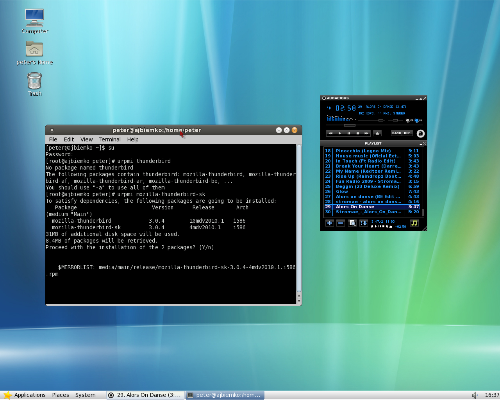Image resolution: width=500 pixels, height=400 pixels.
Task: Click the remove (minus) playlist button
Action: (x=340, y=223)
